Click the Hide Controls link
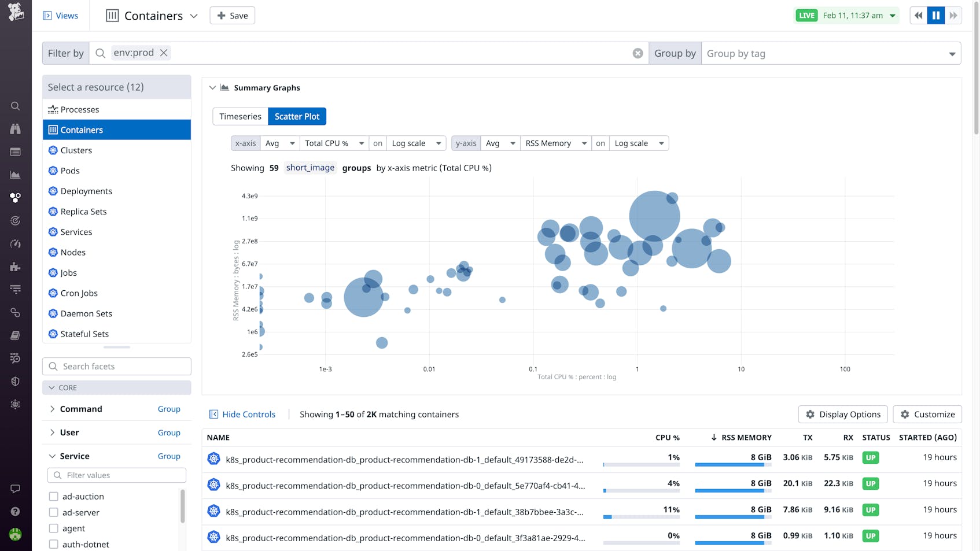The height and width of the screenshot is (551, 980). pyautogui.click(x=248, y=414)
